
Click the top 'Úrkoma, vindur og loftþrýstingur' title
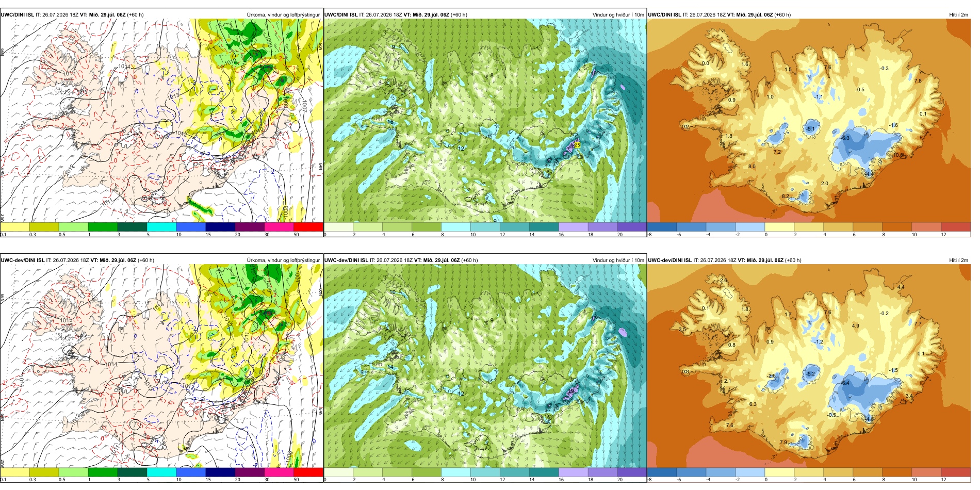283,15
